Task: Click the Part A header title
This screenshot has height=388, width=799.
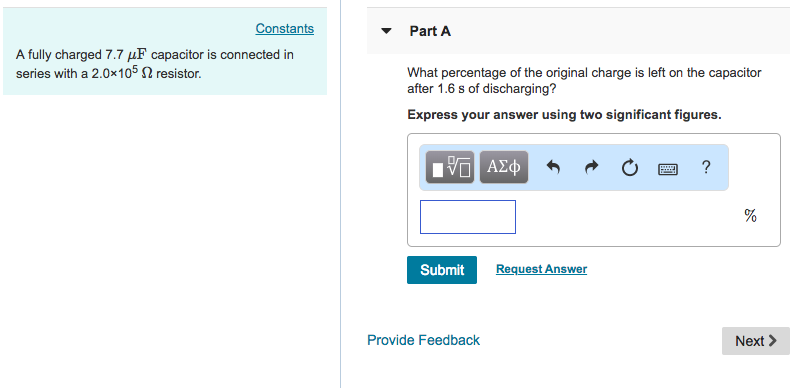Action: click(430, 31)
